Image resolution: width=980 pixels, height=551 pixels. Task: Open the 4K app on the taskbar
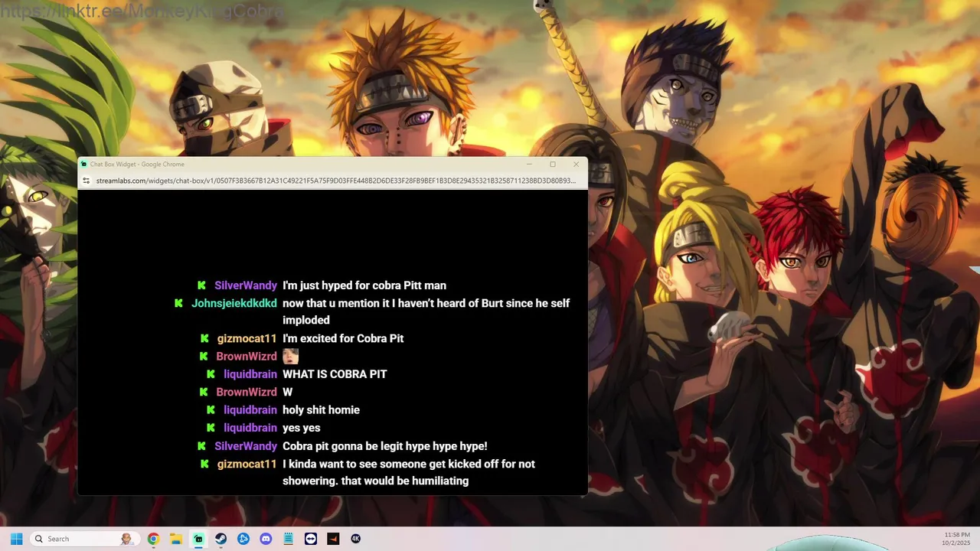coord(356,539)
